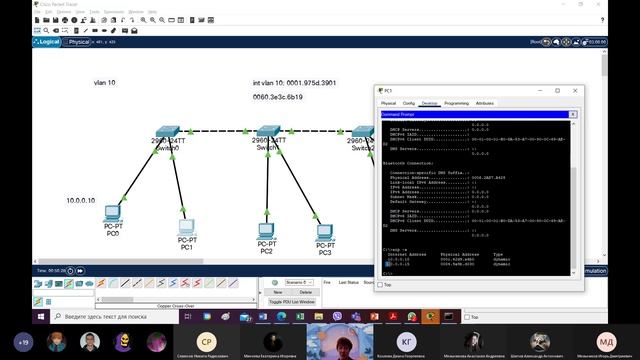Click the Undo toolbar icon
Image resolution: width=640 pixels, height=360 pixels.
click(123, 20)
